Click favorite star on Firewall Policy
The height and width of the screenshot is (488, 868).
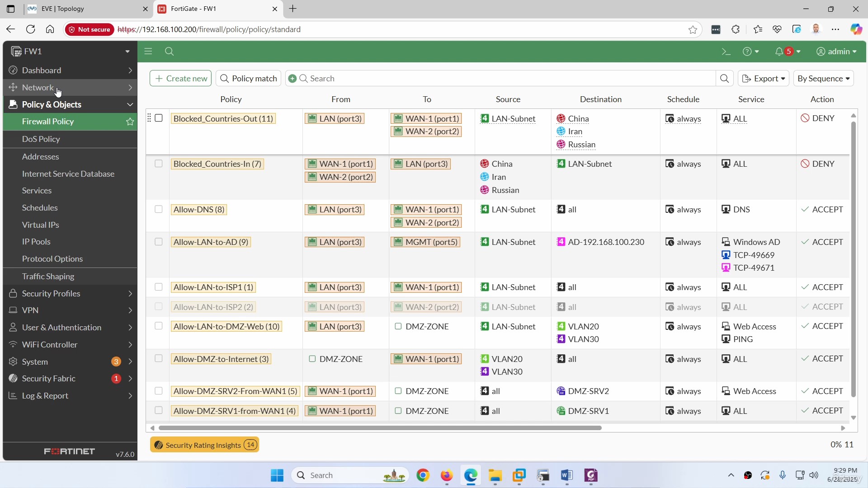click(x=130, y=122)
